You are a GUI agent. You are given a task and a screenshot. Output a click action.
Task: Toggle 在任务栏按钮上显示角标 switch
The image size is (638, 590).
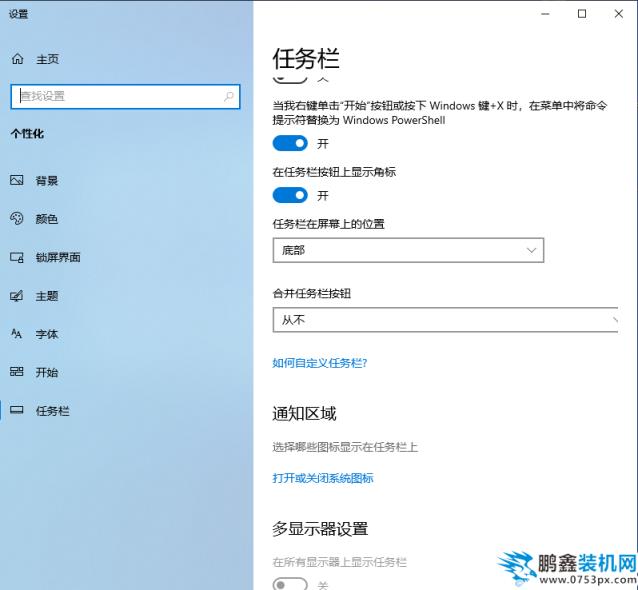tap(290, 195)
